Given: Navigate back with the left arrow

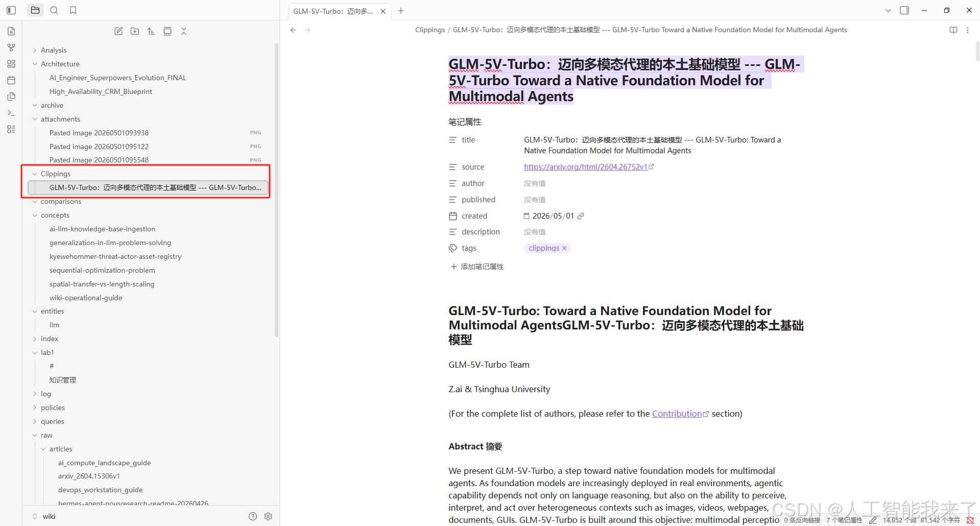Looking at the screenshot, I should (x=293, y=30).
